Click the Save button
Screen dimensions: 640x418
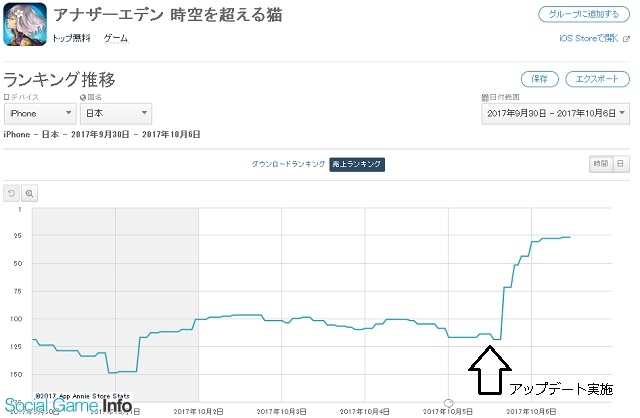[x=539, y=79]
